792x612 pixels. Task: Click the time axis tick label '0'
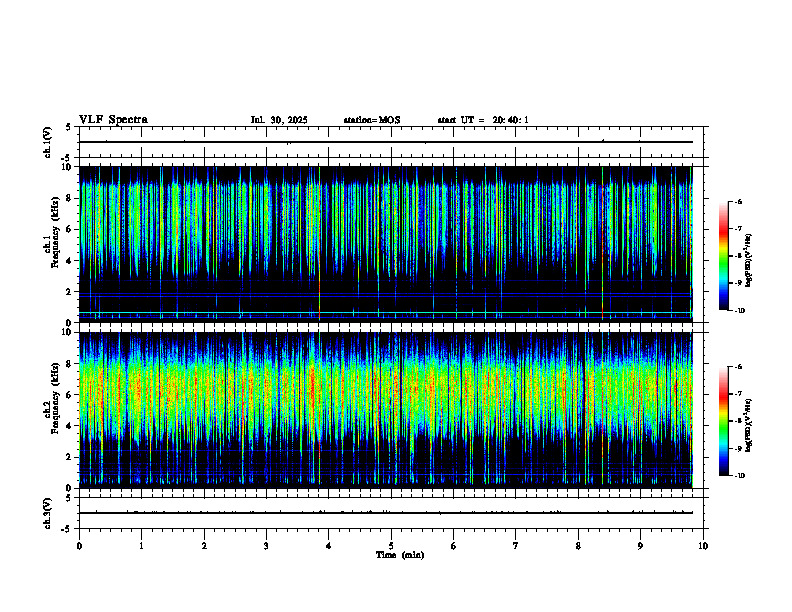click(79, 546)
